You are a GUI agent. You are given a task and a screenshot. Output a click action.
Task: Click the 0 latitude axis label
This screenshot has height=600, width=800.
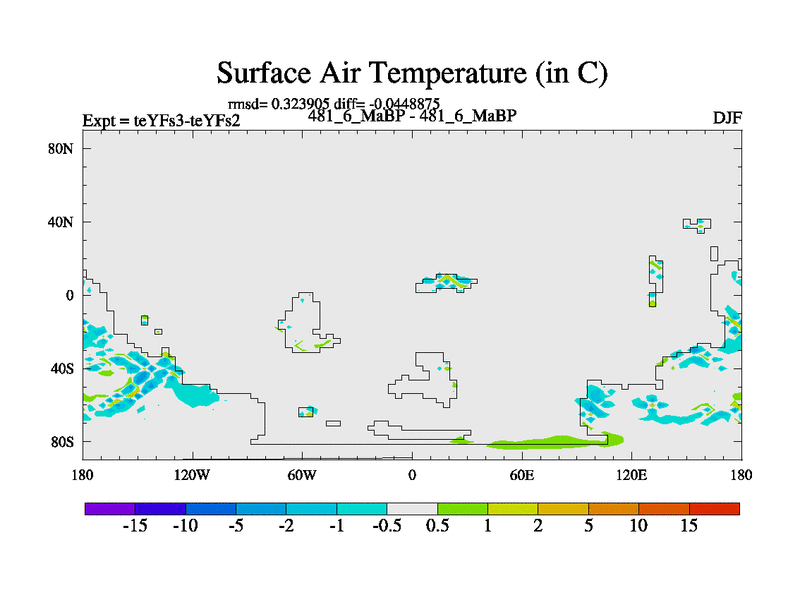point(70,295)
